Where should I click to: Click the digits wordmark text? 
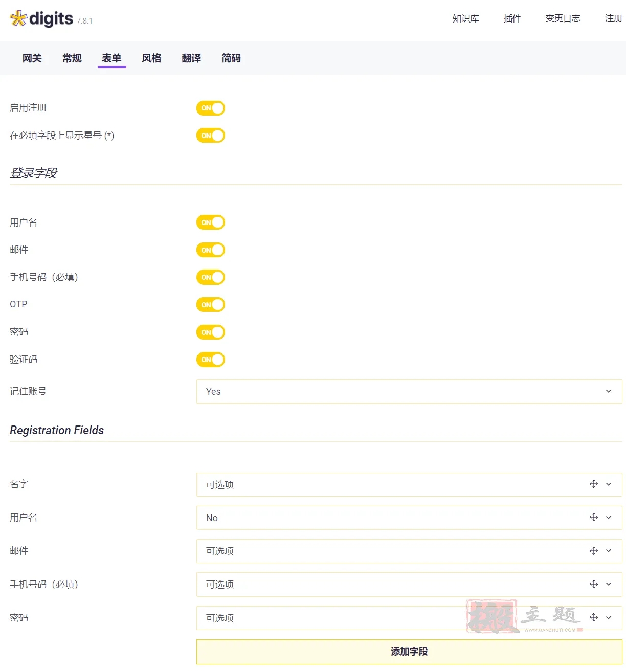point(51,19)
